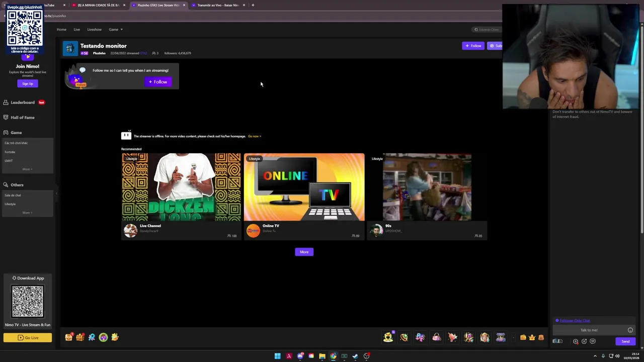644x362 pixels.
Task: Open emoji picker in chat input
Action: 630,330
